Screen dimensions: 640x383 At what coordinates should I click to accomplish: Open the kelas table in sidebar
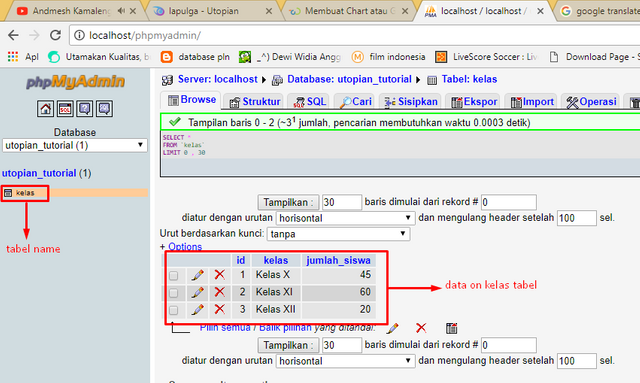[x=25, y=193]
